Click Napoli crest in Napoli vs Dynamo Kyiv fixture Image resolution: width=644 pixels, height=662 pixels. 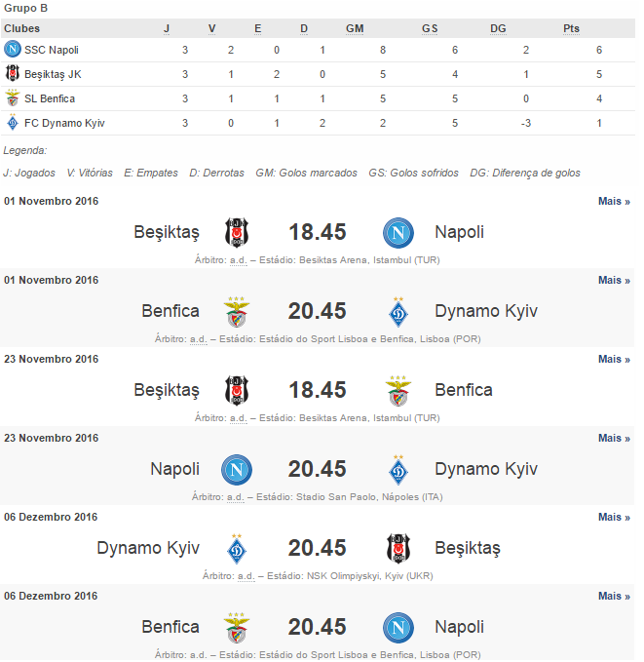tap(236, 470)
